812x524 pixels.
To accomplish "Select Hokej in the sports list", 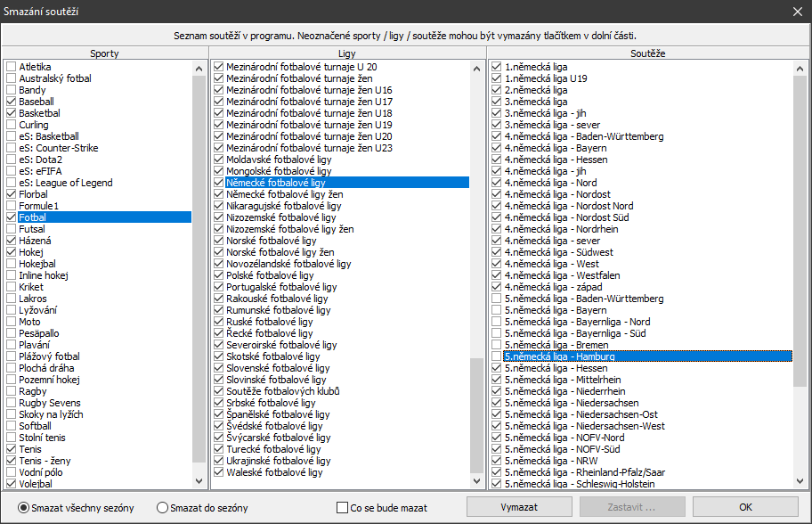I will coord(31,252).
